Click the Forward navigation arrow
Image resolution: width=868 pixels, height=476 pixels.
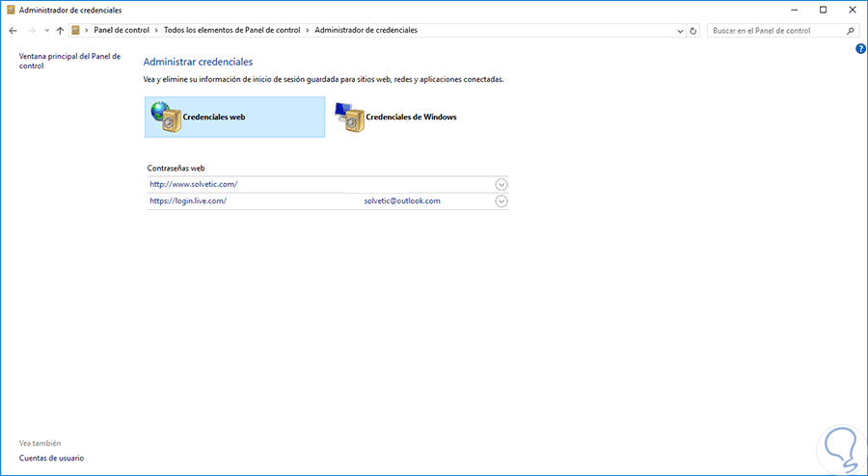tap(32, 31)
